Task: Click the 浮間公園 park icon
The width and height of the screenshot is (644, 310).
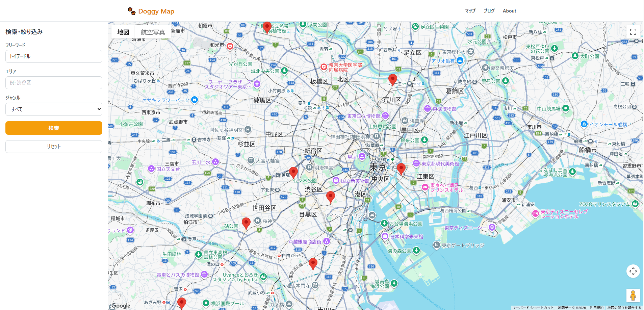Action: point(303,24)
